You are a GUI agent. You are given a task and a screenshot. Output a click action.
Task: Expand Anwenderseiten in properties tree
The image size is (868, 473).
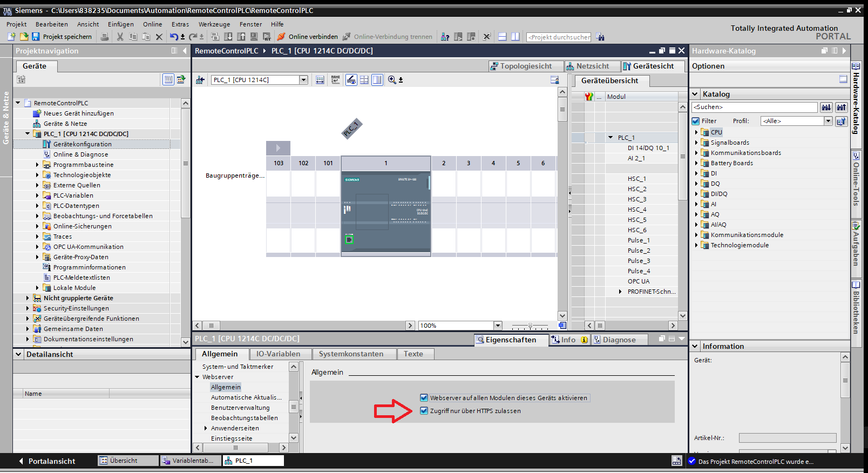tap(206, 428)
